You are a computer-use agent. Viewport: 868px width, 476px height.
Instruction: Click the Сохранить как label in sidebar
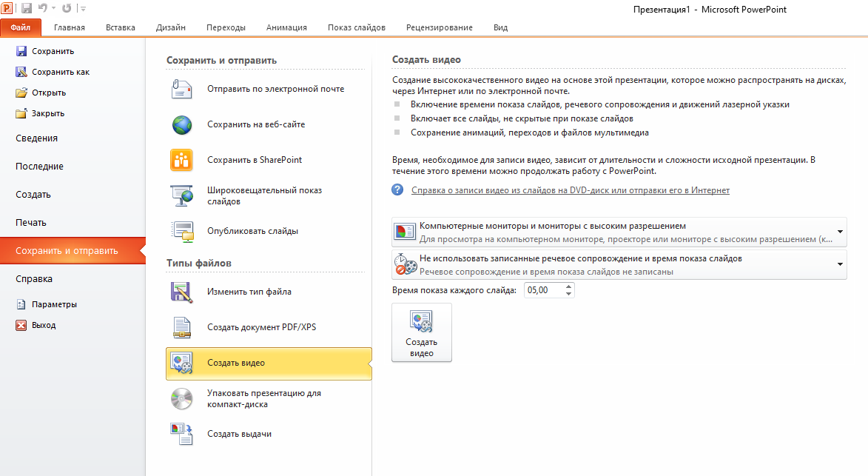point(61,72)
